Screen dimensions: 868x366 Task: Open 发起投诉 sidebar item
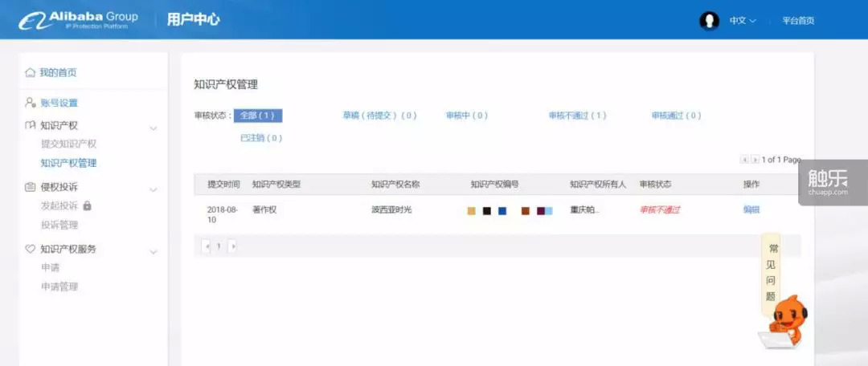coord(59,205)
